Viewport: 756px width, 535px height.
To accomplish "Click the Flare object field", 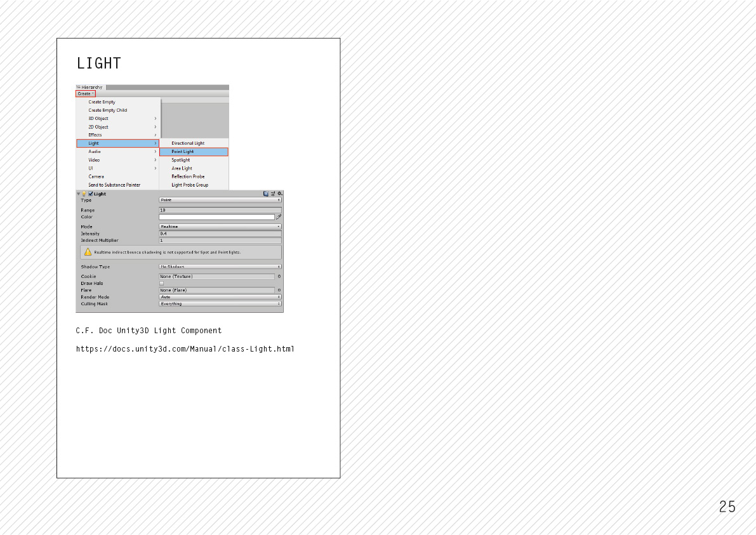I will (217, 290).
